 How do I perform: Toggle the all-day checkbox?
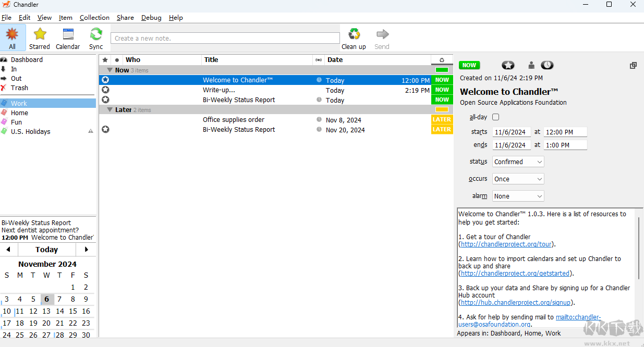click(x=495, y=117)
